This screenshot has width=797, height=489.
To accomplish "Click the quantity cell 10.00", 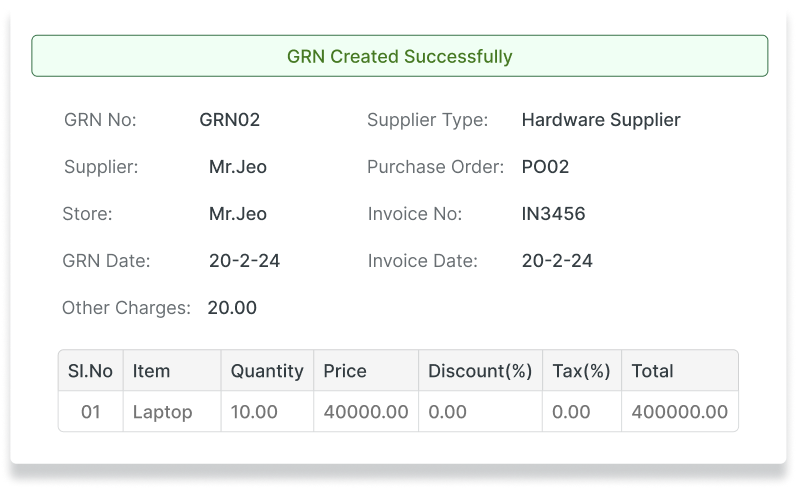I will point(254,412).
